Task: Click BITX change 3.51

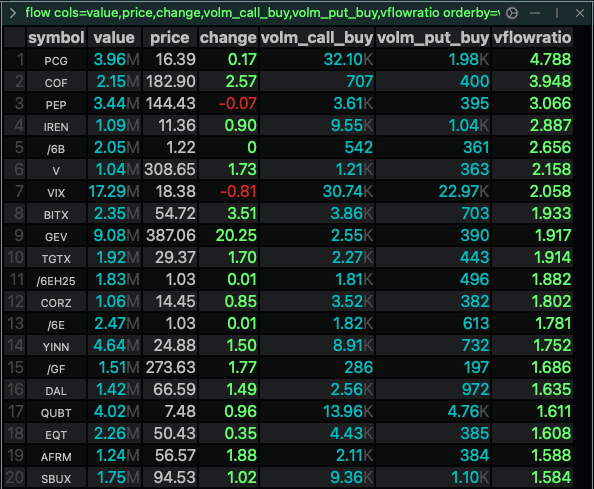Action: pyautogui.click(x=228, y=214)
